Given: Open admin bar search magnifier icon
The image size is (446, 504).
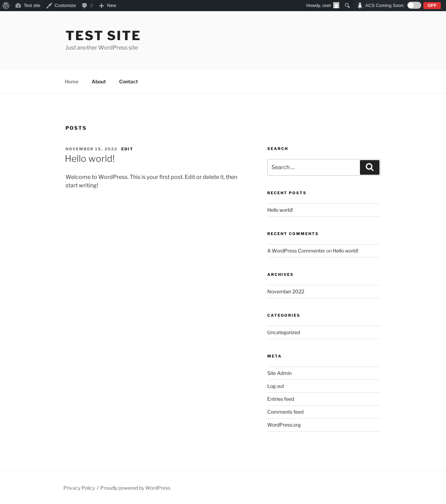Looking at the screenshot, I should [x=347, y=6].
